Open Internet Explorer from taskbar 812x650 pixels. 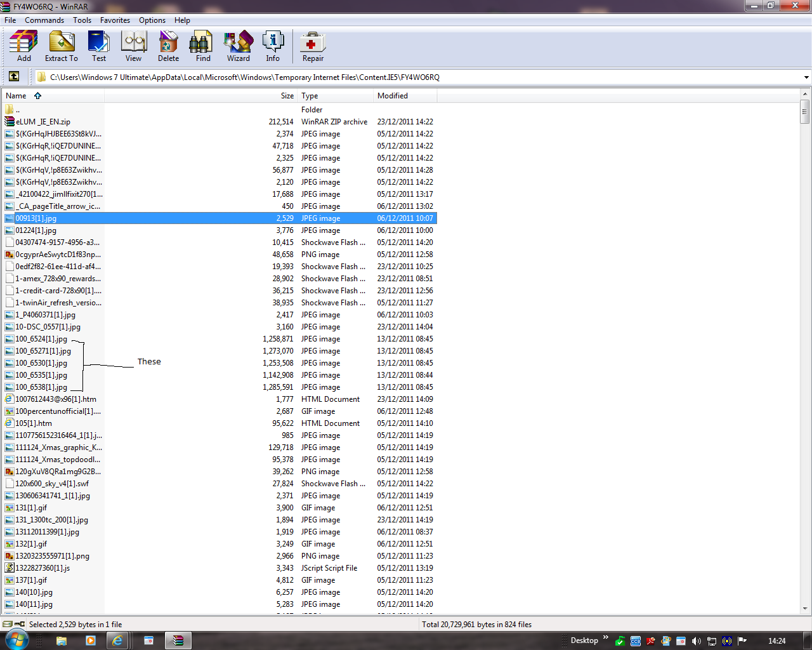[117, 640]
